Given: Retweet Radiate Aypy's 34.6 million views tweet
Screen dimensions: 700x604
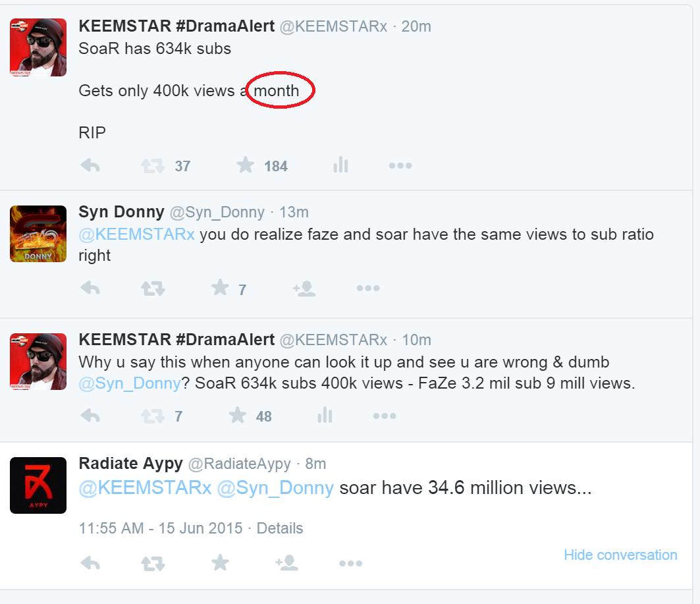Looking at the screenshot, I should pyautogui.click(x=153, y=563).
